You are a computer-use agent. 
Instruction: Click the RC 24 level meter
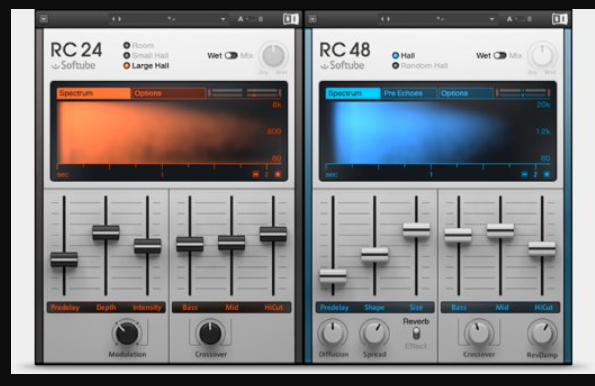(x=245, y=93)
